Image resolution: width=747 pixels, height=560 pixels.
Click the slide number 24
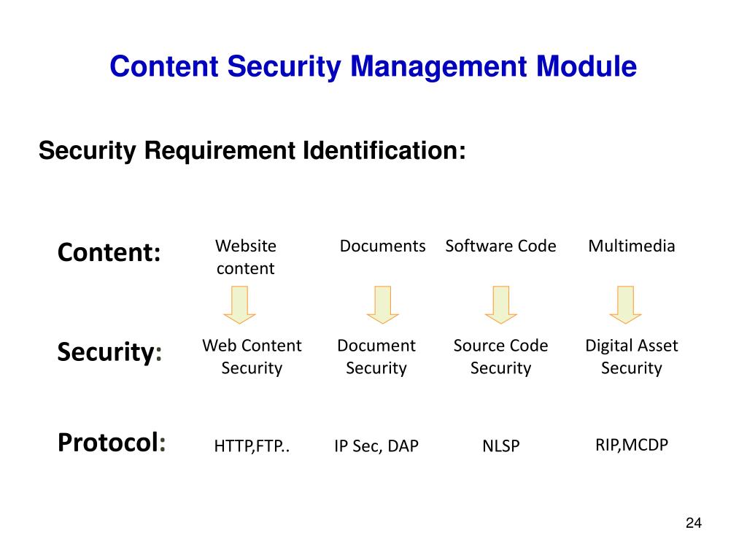[694, 523]
